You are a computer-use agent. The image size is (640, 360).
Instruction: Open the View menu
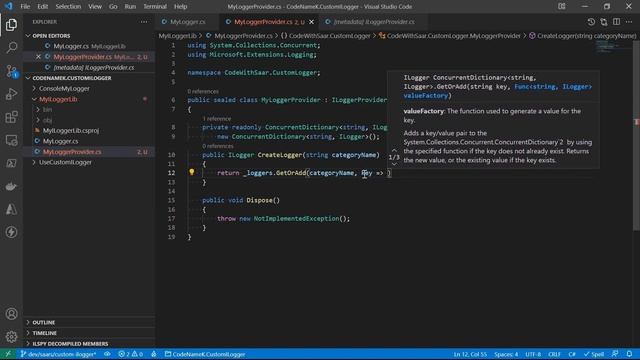95,7
